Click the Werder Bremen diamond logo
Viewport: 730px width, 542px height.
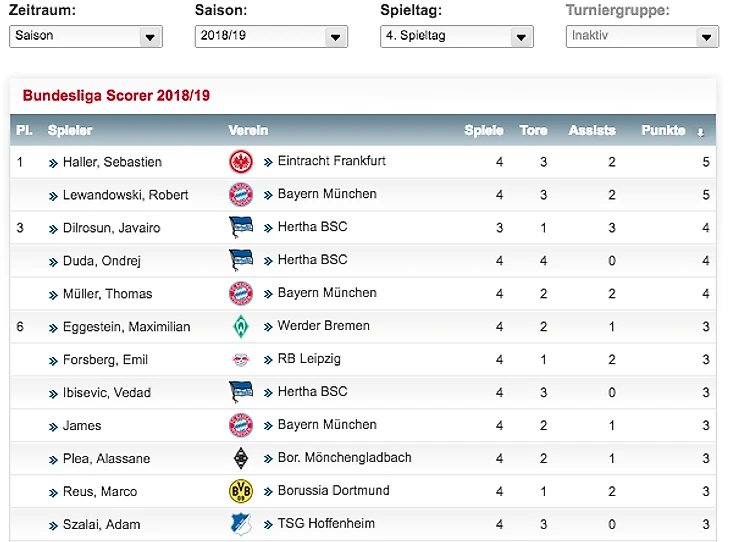241,327
